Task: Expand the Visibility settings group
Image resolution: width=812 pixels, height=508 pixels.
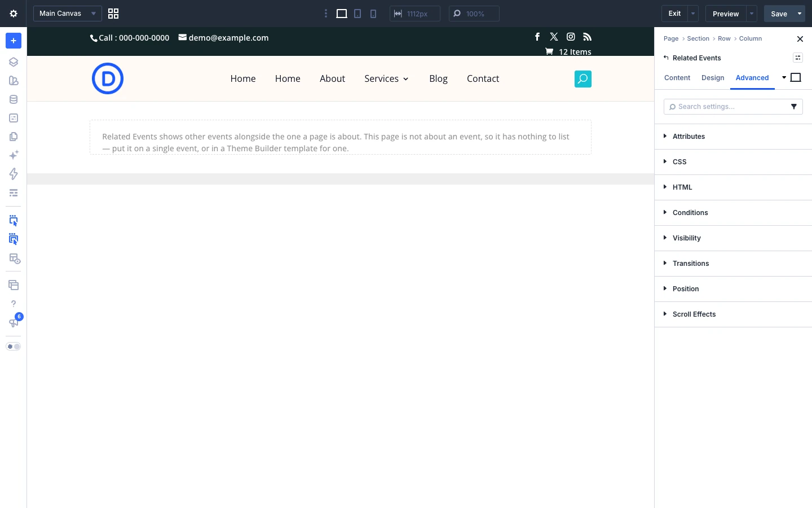Action: click(x=733, y=238)
